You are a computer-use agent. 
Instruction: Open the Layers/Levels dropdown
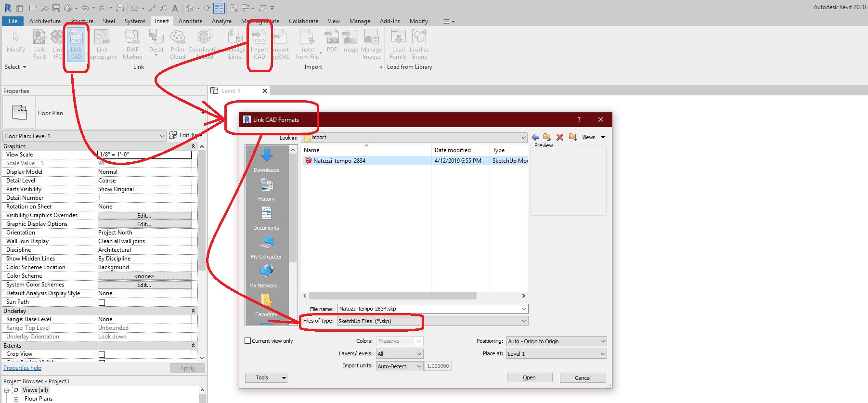click(x=399, y=353)
